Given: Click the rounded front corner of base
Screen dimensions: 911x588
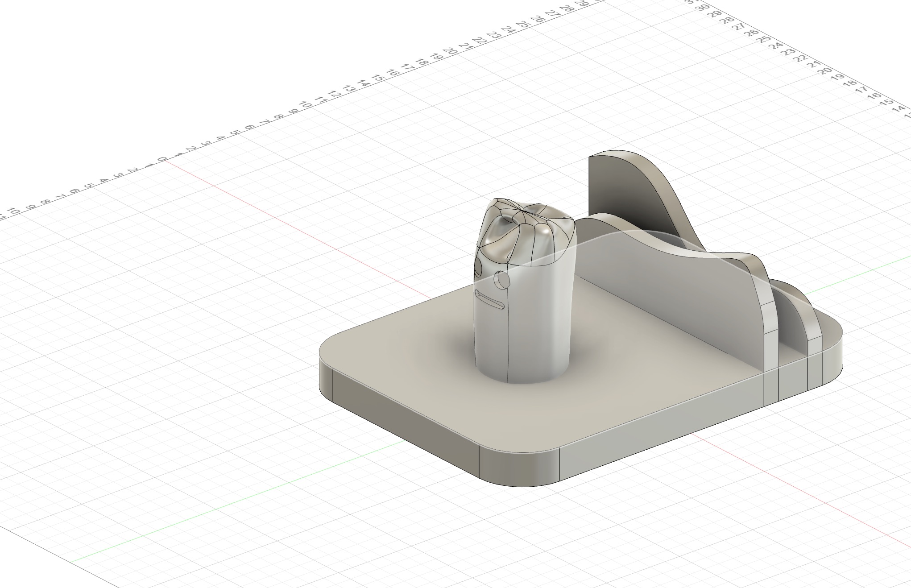Looking at the screenshot, I should (520, 469).
